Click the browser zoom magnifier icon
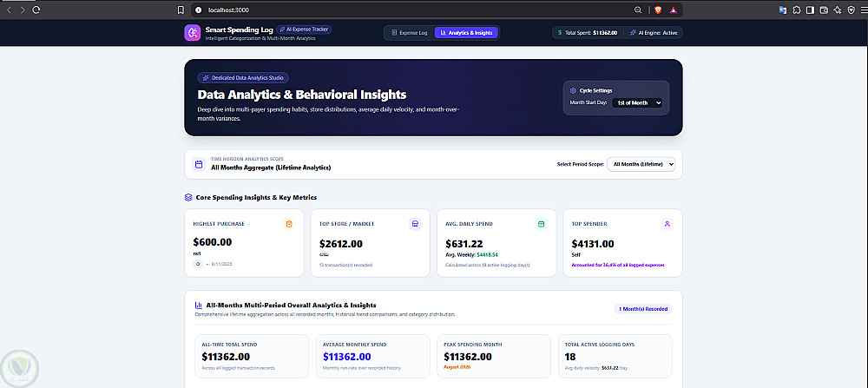 tap(638, 10)
